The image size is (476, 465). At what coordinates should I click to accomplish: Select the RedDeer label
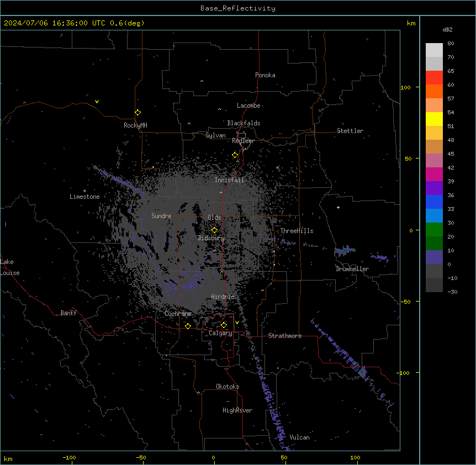(x=243, y=141)
